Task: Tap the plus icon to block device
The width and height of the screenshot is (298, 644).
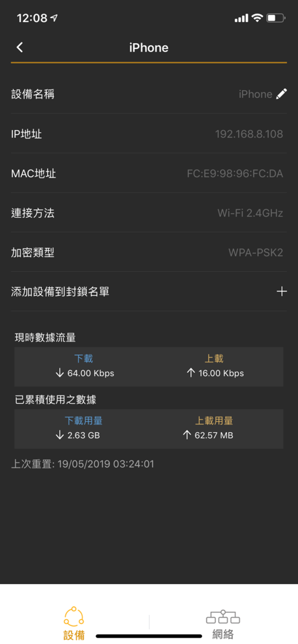Action: (x=281, y=292)
